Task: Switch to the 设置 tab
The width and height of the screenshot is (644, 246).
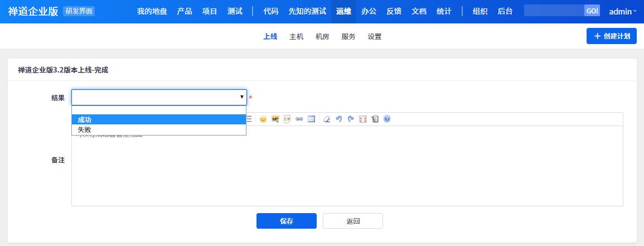Action: pos(375,37)
